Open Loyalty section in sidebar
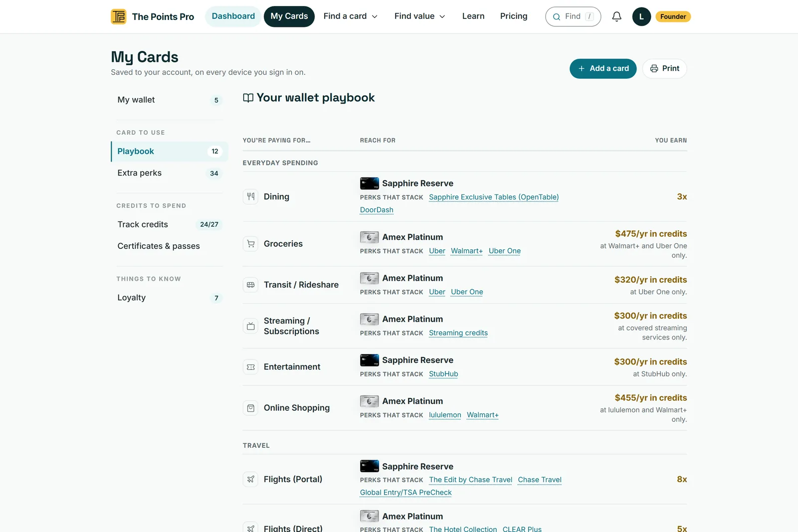Viewport: 798px width, 532px height. [x=170, y=298]
